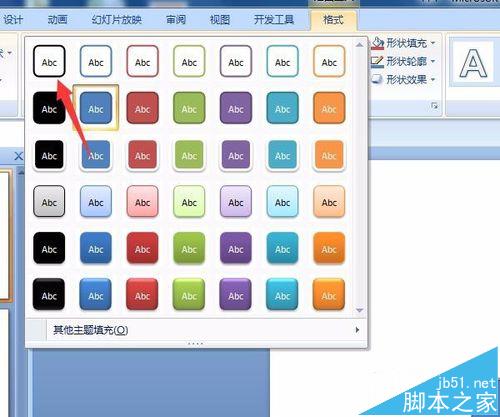The height and width of the screenshot is (417, 500).
Task: Open the 形状轮廓 dropdown arrow
Action: (433, 61)
